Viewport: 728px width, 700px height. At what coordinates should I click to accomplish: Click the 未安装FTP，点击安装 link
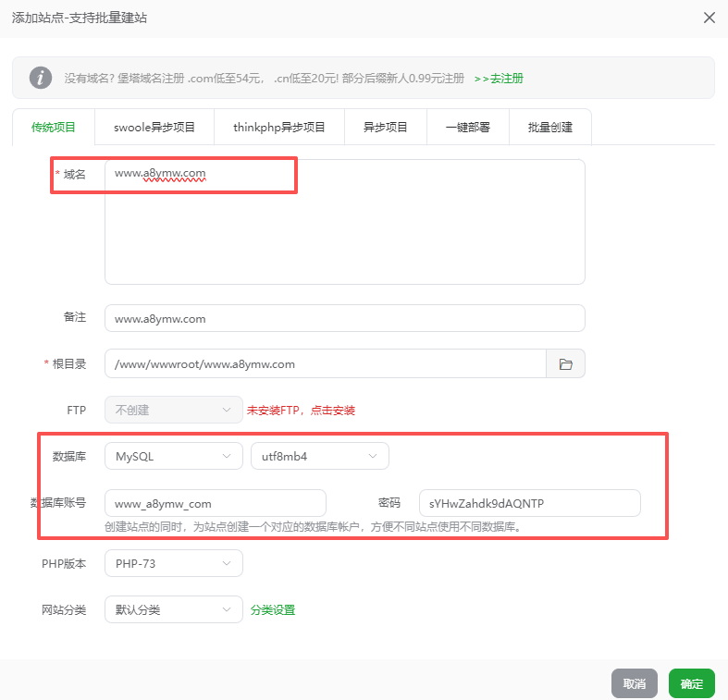coord(301,410)
